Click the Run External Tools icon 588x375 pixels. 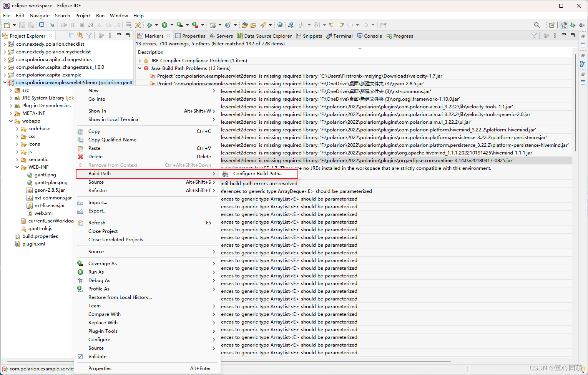pos(195,25)
